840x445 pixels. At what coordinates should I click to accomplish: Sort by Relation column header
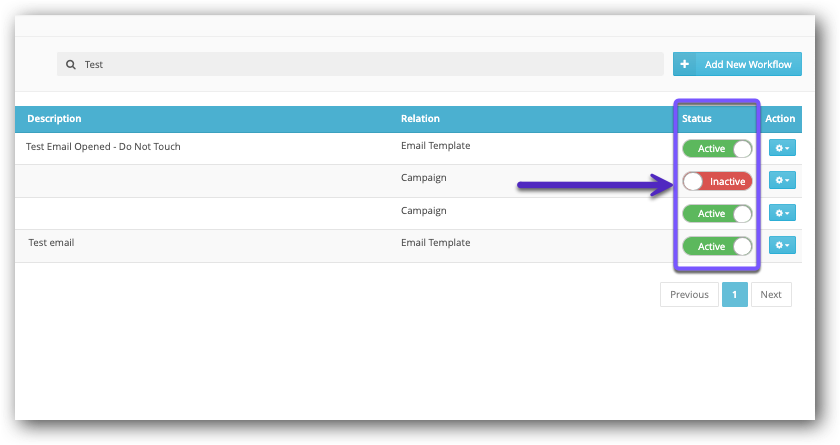click(420, 118)
